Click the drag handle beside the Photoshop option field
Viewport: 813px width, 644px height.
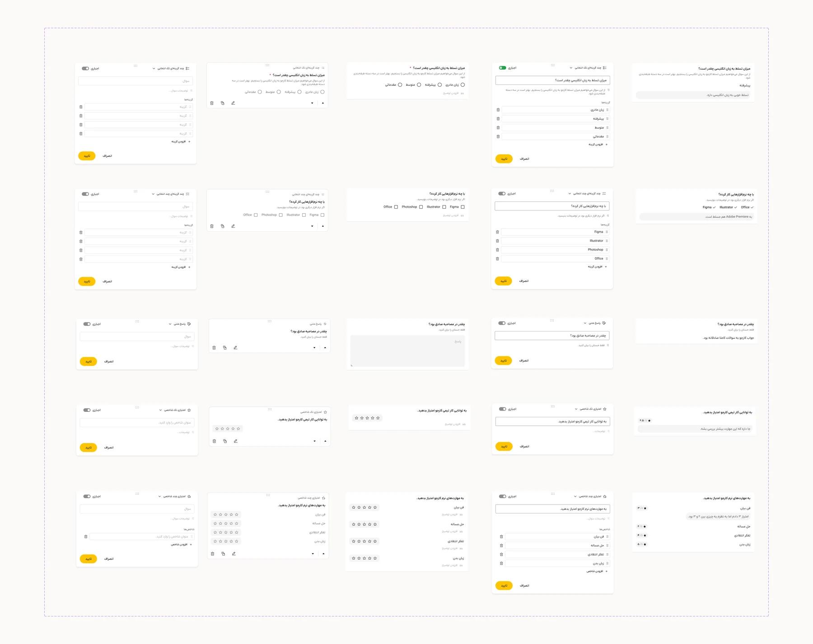[607, 250]
